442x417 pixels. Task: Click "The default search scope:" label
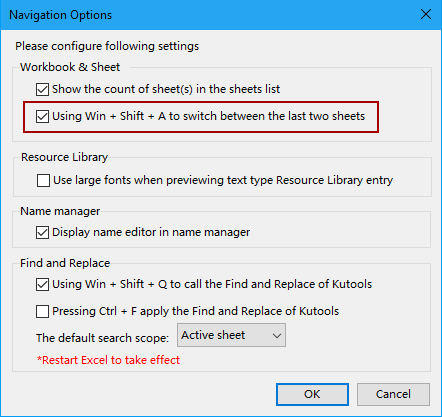(x=102, y=338)
